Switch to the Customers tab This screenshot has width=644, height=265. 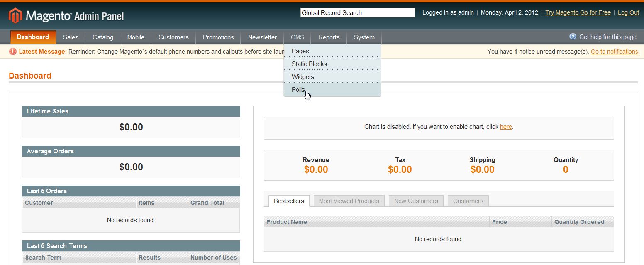click(468, 201)
